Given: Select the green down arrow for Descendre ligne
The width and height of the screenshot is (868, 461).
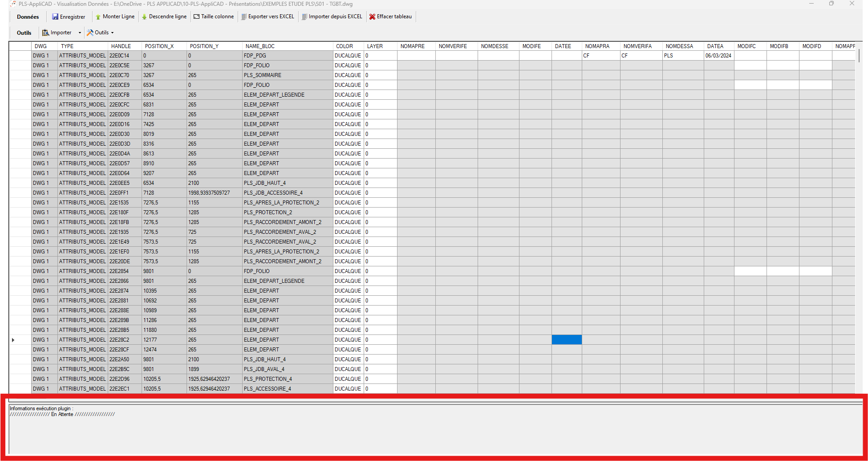Looking at the screenshot, I should coord(144,16).
